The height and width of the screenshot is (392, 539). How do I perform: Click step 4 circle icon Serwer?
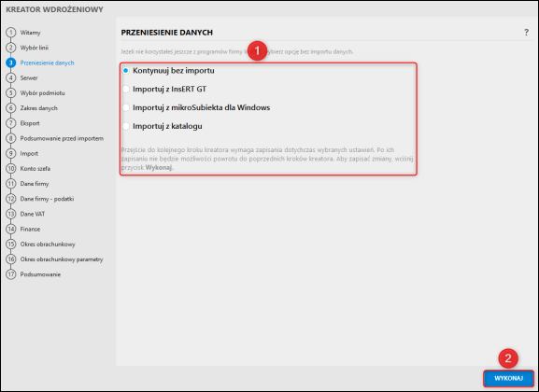11,78
